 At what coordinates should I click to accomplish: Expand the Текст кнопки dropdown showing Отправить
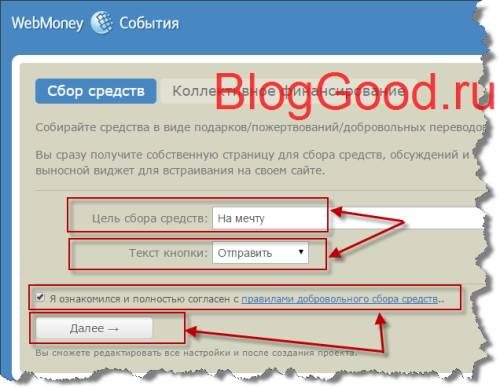260,253
